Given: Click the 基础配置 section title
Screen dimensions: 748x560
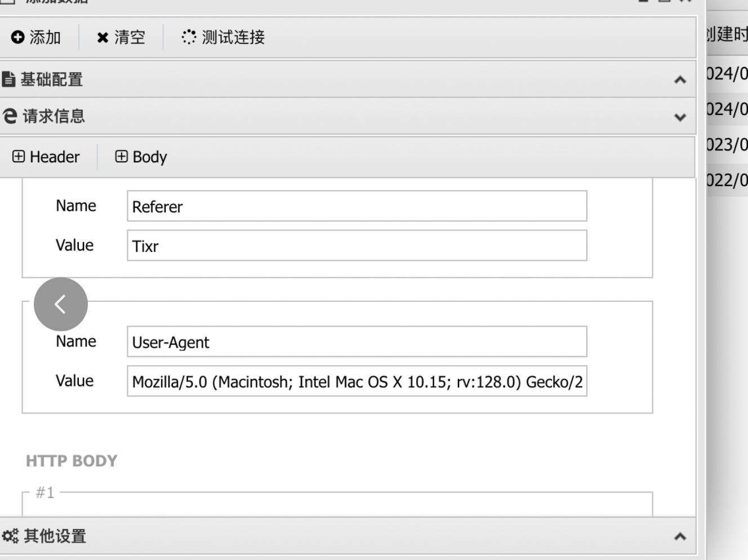Looking at the screenshot, I should pyautogui.click(x=52, y=79).
